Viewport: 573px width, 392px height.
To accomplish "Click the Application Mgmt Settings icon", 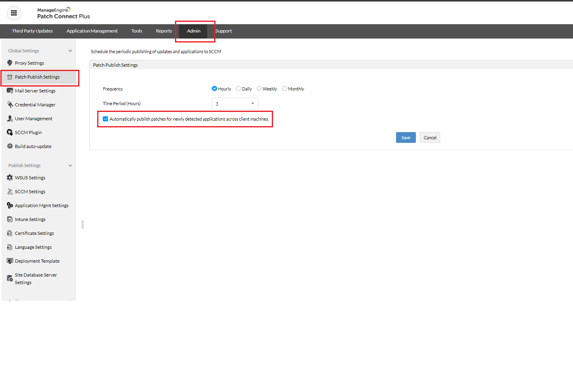I will point(10,206).
